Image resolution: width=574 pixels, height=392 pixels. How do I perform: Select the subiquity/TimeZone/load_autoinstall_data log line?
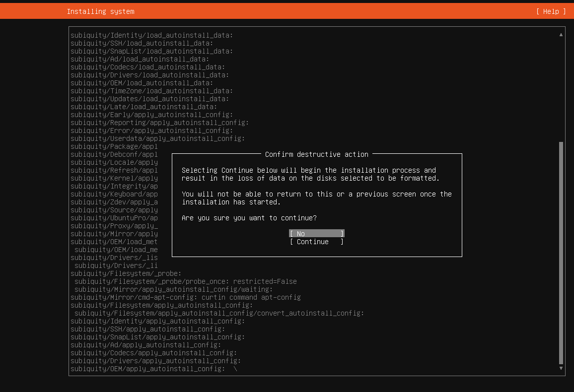151,91
